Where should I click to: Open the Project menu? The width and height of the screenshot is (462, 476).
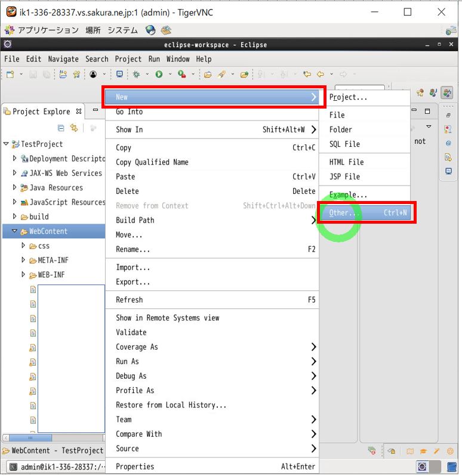click(x=128, y=59)
